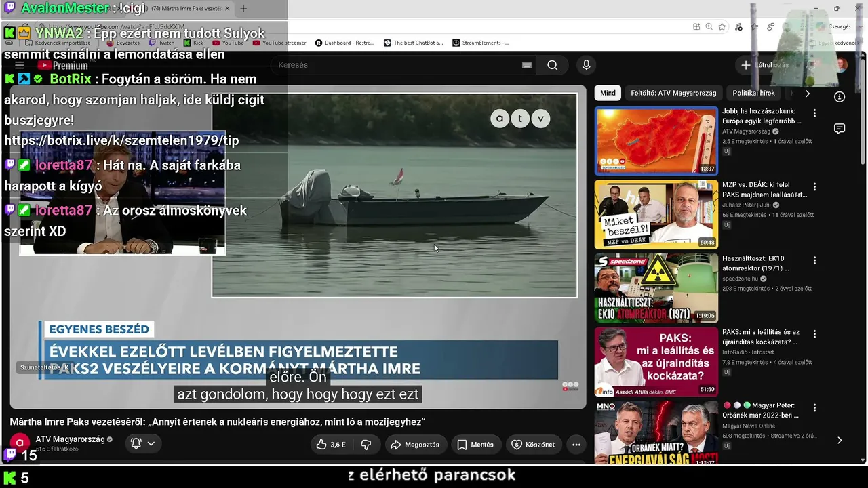The width and height of the screenshot is (868, 488).
Task: Open the ATV Magyarország channel name
Action: [x=70, y=439]
